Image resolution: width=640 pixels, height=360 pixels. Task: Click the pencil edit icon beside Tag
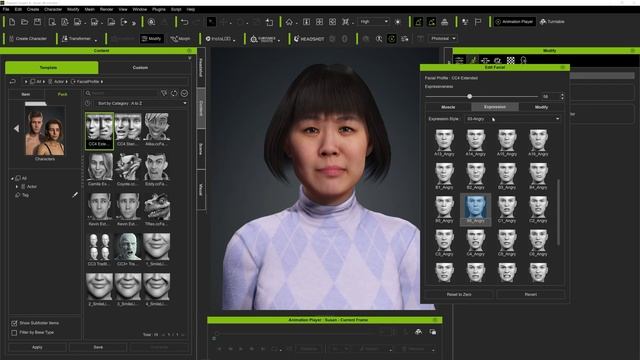click(x=75, y=195)
